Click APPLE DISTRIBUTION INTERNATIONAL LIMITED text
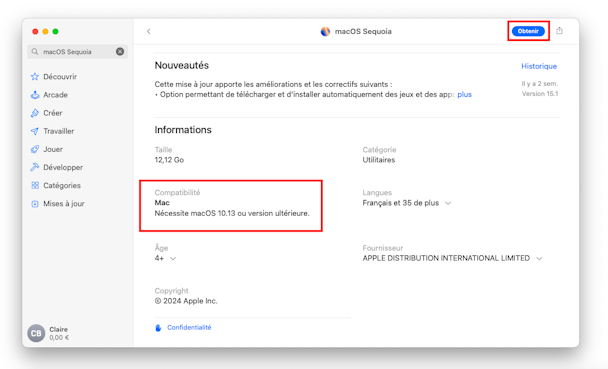The height and width of the screenshot is (369, 608). (x=446, y=259)
